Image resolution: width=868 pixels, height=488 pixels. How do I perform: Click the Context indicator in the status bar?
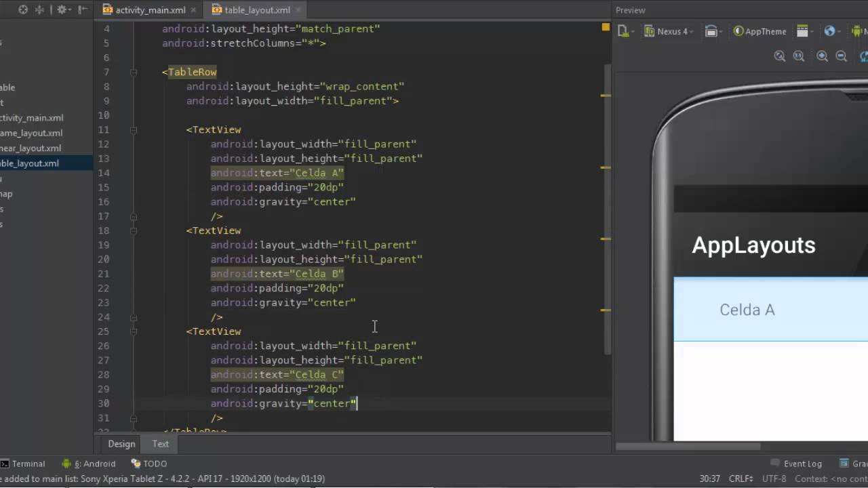point(831,479)
